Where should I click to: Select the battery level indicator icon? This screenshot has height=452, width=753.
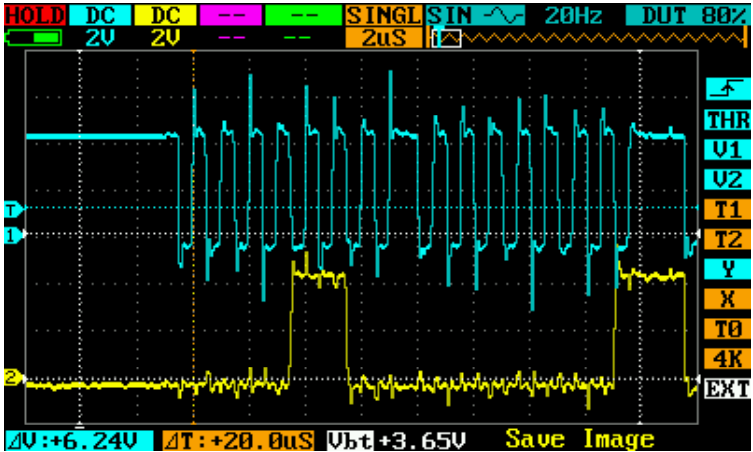point(33,37)
